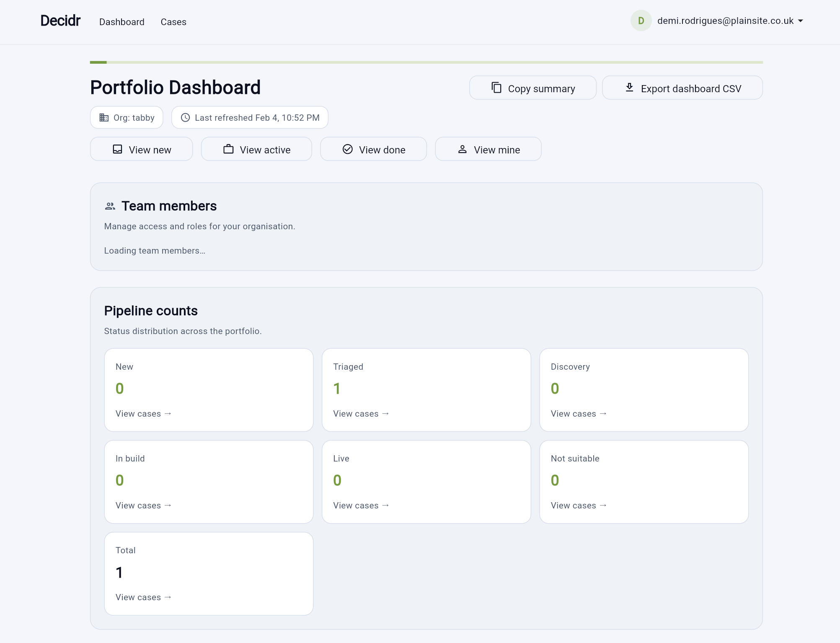This screenshot has height=643, width=840.
Task: Click the Copy summary clipboard icon
Action: 496,88
